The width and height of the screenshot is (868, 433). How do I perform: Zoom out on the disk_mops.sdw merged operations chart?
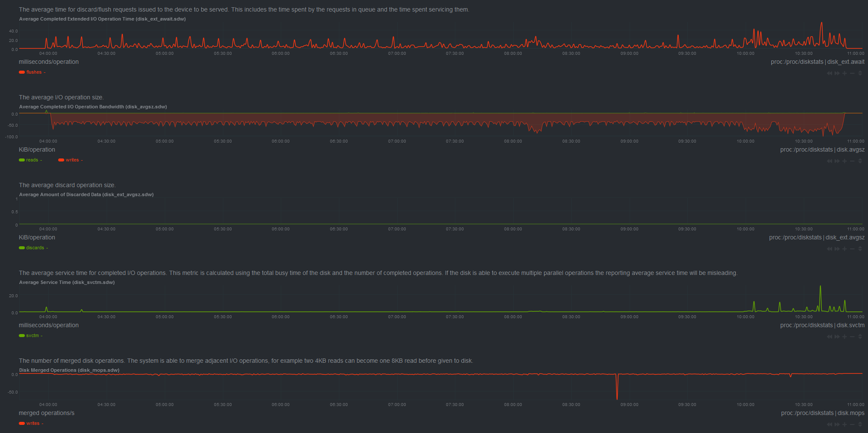852,424
